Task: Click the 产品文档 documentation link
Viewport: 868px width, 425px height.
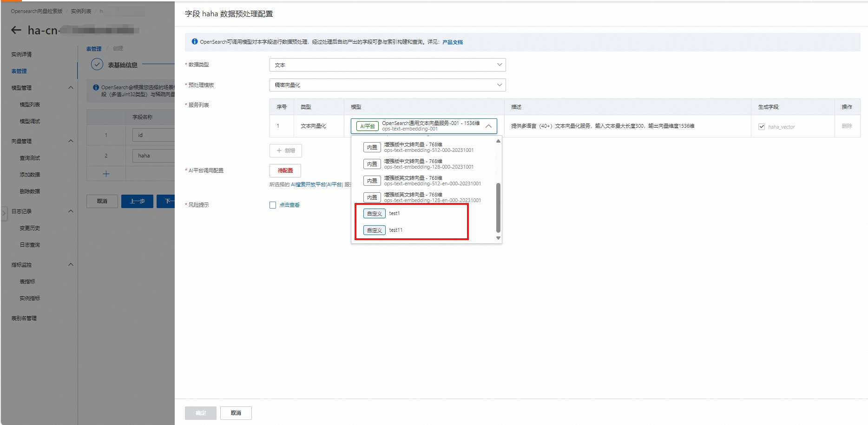Action: coord(453,42)
